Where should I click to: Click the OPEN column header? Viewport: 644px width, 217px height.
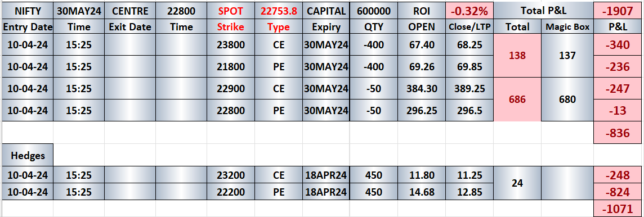(x=422, y=27)
